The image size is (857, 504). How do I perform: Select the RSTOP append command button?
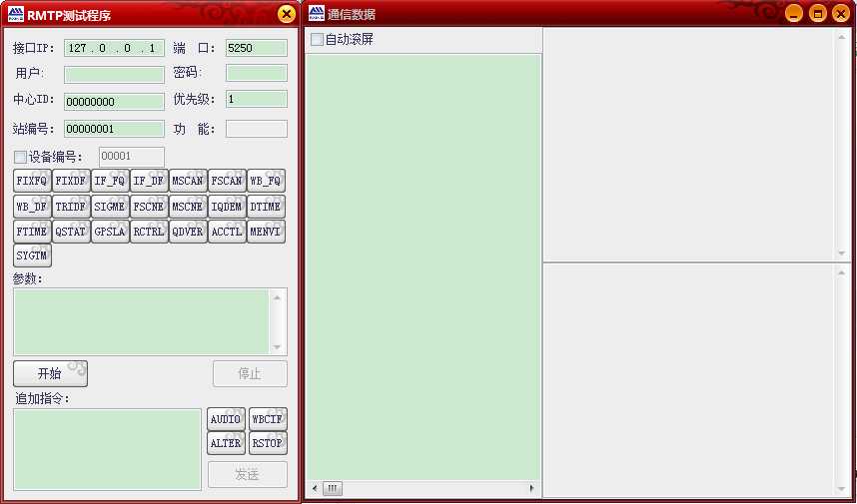pyautogui.click(x=268, y=443)
